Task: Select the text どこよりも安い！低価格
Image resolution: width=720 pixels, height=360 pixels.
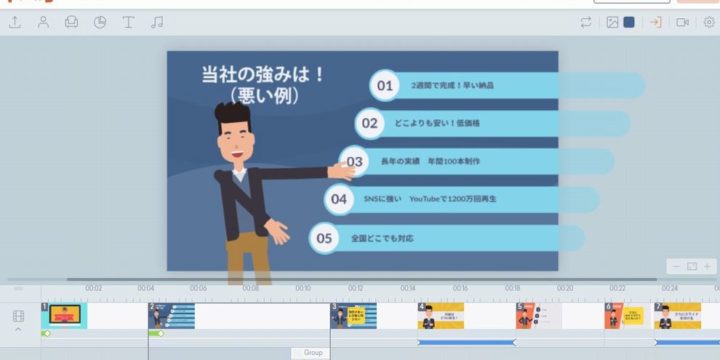Action: pyautogui.click(x=437, y=123)
